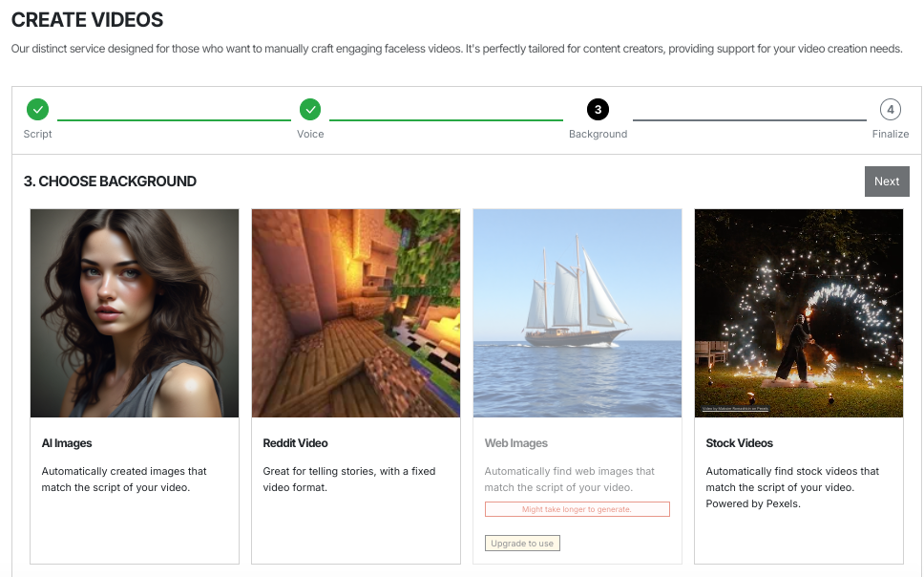Image resolution: width=924 pixels, height=577 pixels.
Task: Select the Web Images sailboat thumbnail
Action: pyautogui.click(x=577, y=313)
